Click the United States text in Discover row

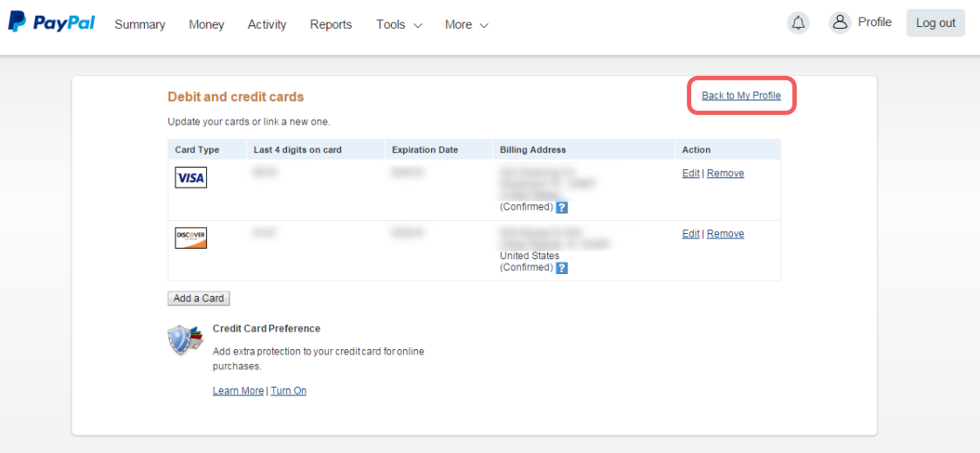coord(530,256)
